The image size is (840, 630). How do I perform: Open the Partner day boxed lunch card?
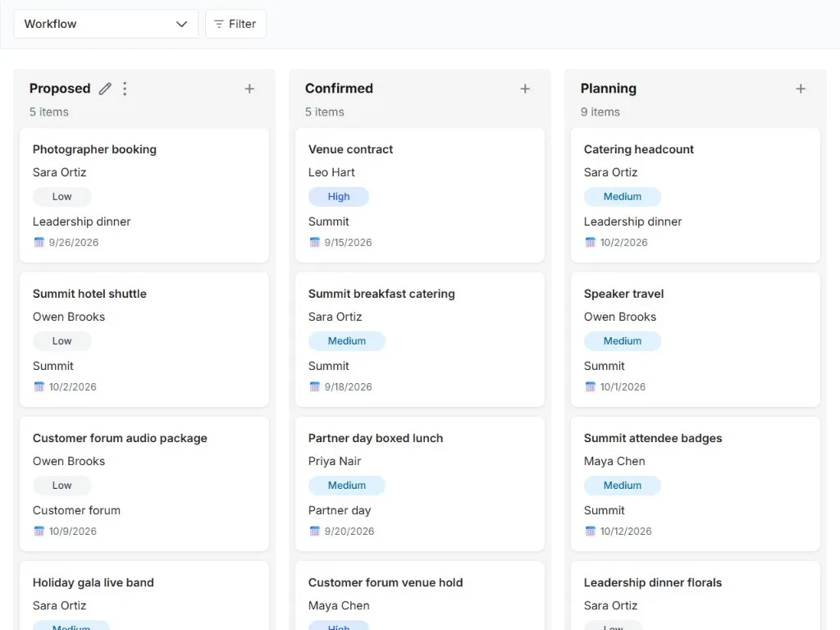(x=419, y=484)
